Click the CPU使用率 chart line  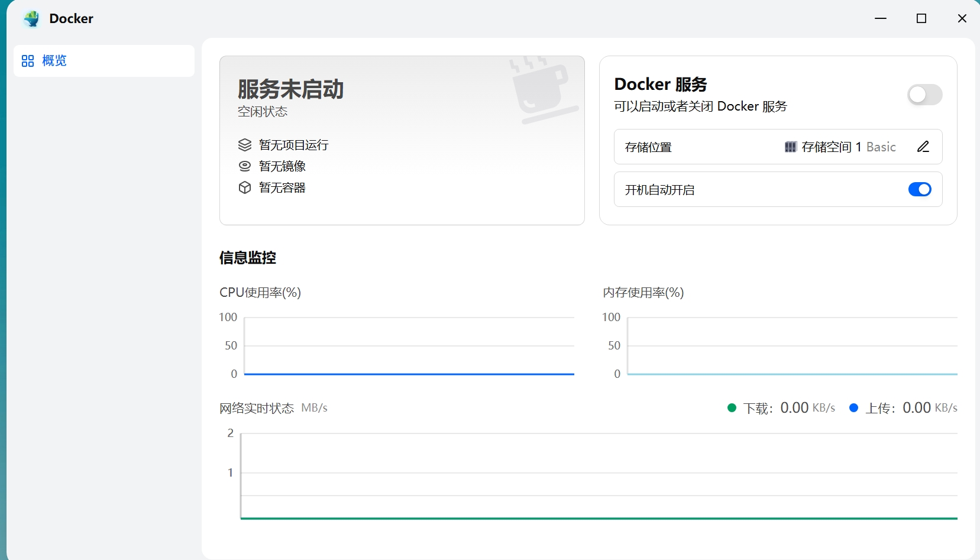coord(408,374)
